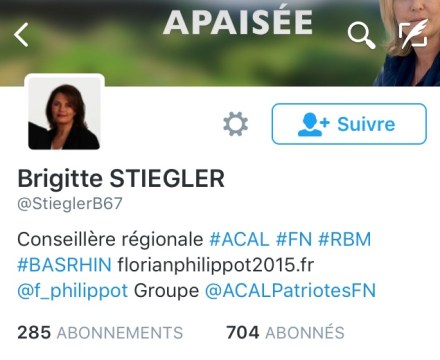Tap the florianphilippot2015.fr text in bio
Viewport: 440px width, 360px height.
point(216,265)
